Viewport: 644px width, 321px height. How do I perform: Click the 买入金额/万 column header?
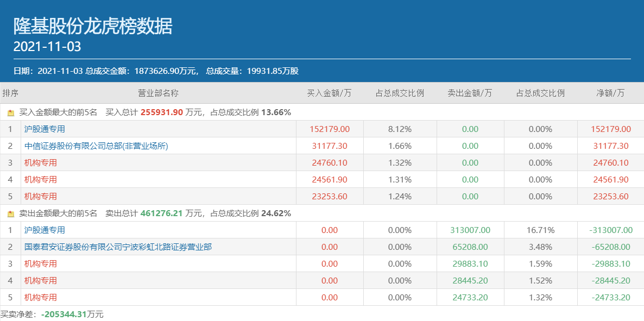(329, 93)
